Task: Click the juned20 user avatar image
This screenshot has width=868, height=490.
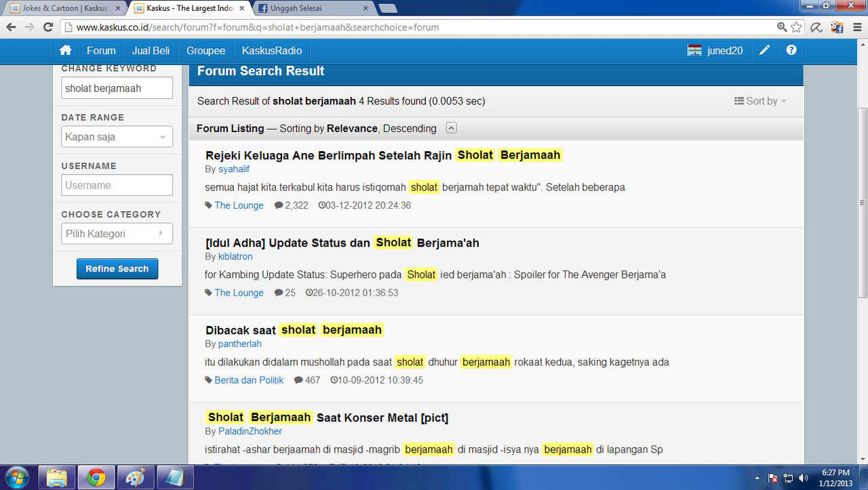Action: 694,50
